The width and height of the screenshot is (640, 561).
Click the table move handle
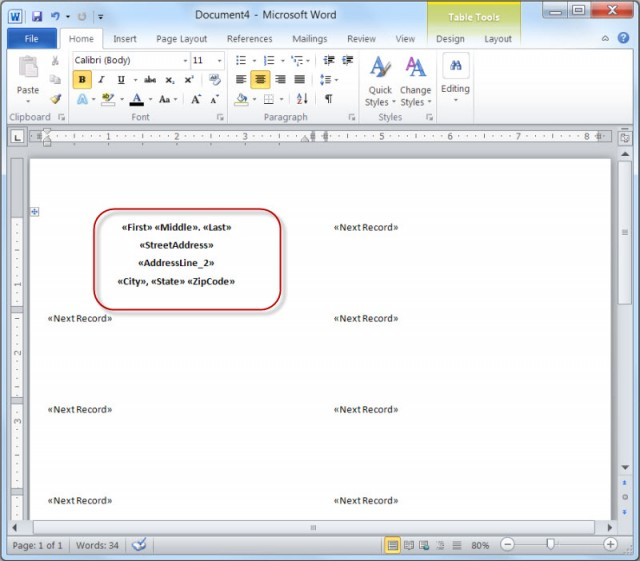(x=35, y=211)
